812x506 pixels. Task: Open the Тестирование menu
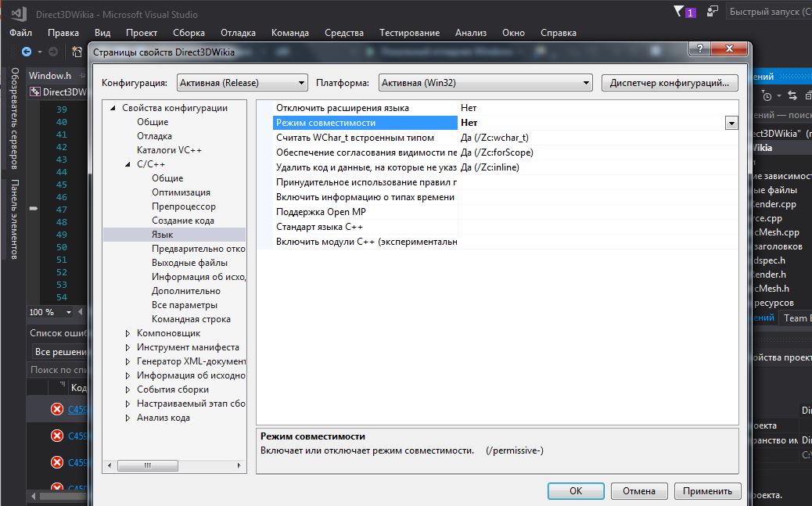[x=409, y=33]
